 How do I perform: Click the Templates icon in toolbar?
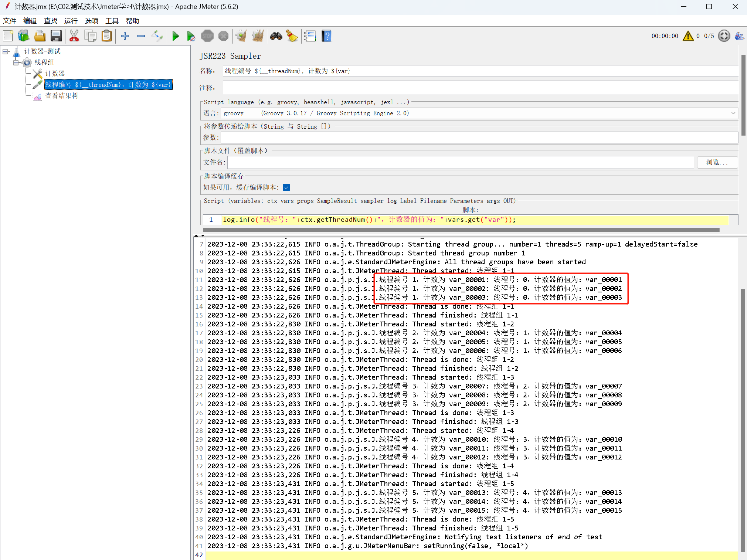tap(23, 36)
